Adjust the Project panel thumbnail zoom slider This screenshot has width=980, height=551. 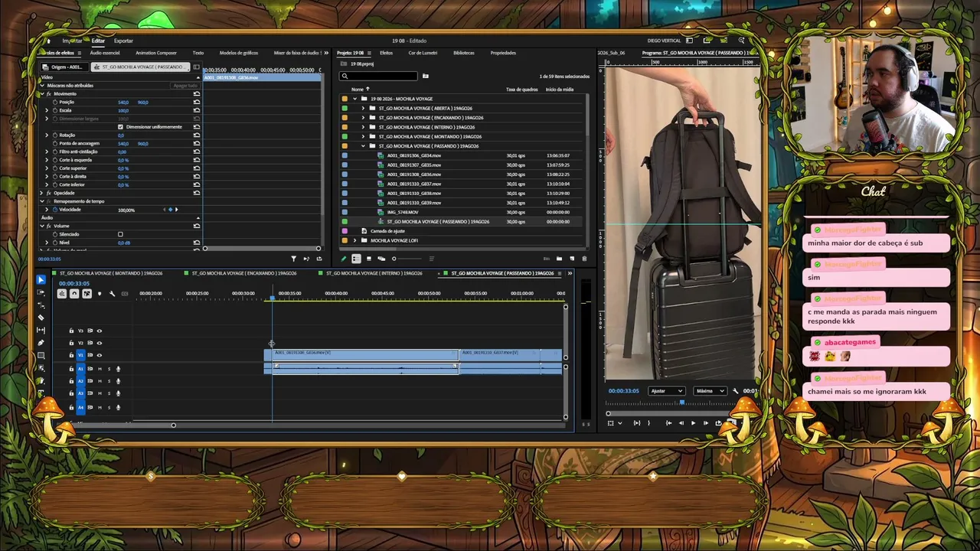tap(406, 259)
